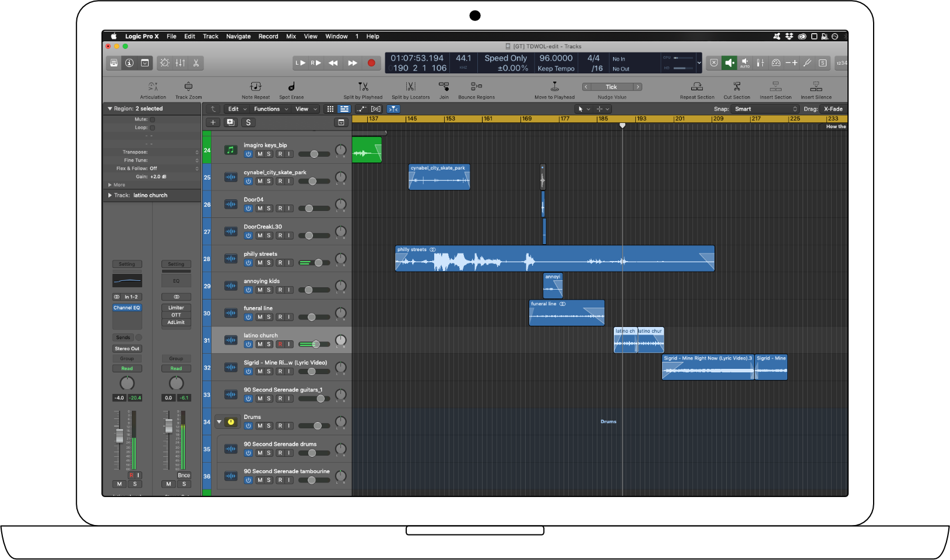Click the duplicate track icon
950x560 pixels.
point(231,122)
